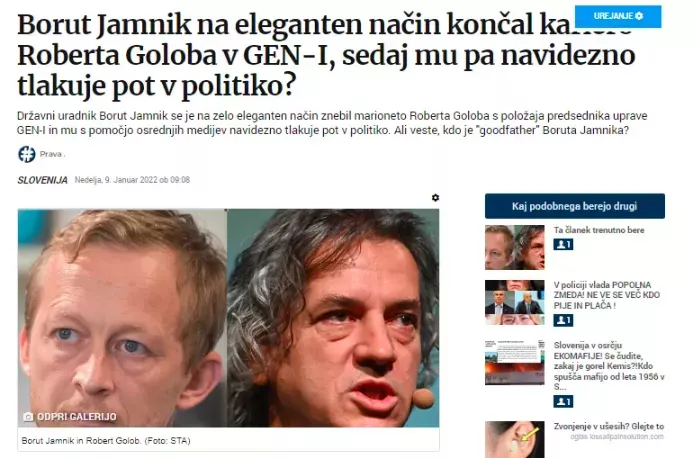This screenshot has height=458, width=696.
Task: Click reader count icon under police article
Action: 563,320
